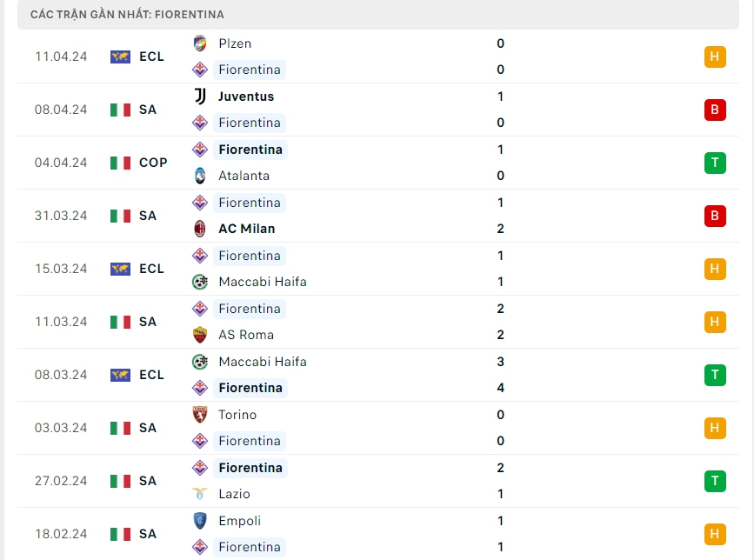Click the orange H badge for Plzen match
Image resolution: width=754 pixels, height=560 pixels.
pyautogui.click(x=715, y=57)
